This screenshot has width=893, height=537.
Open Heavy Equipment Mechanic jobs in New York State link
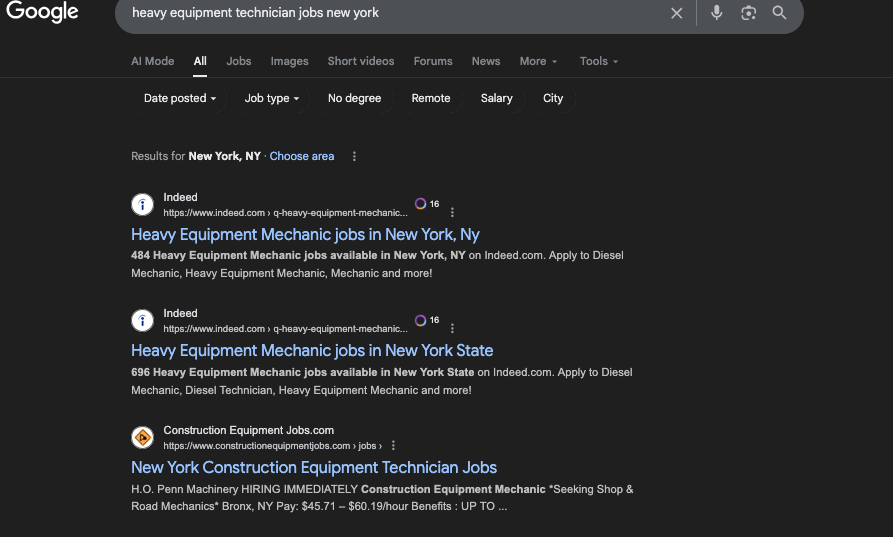click(312, 351)
